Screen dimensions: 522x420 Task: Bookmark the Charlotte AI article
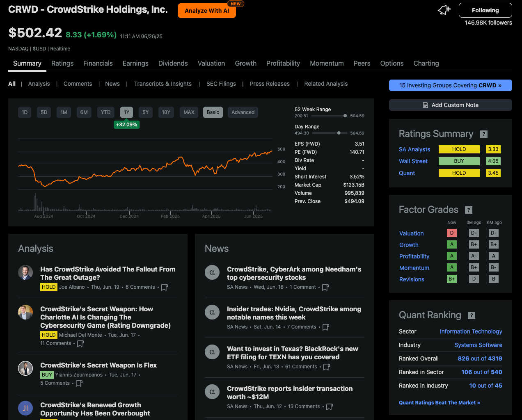(80, 344)
